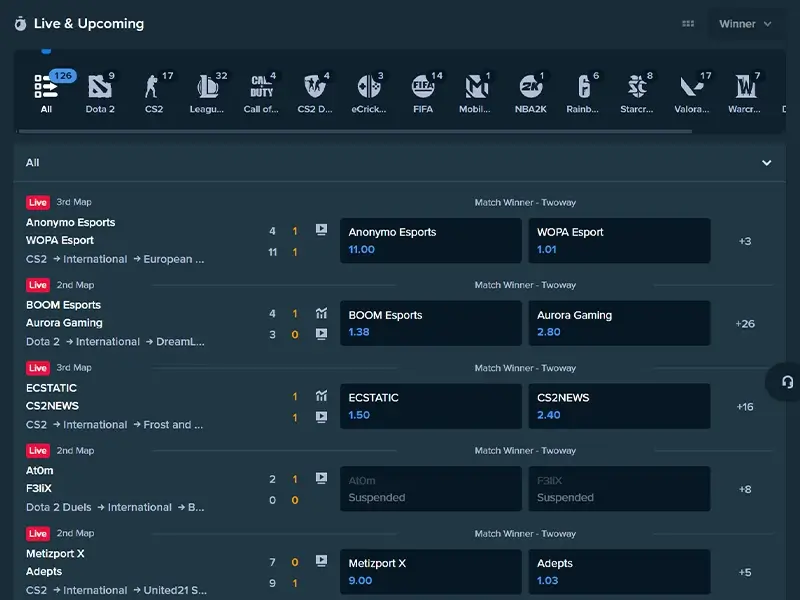800x600 pixels.
Task: Filter by Warcraft icon
Action: tap(745, 87)
